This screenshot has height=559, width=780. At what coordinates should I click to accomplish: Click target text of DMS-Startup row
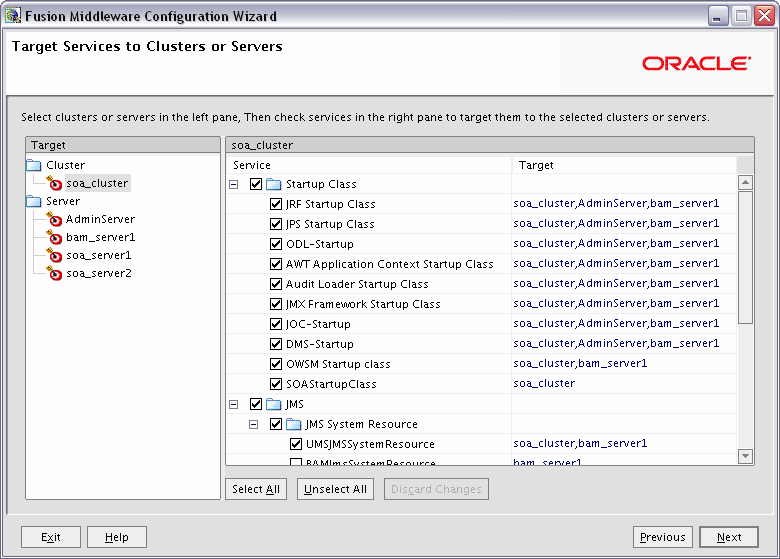click(x=616, y=343)
